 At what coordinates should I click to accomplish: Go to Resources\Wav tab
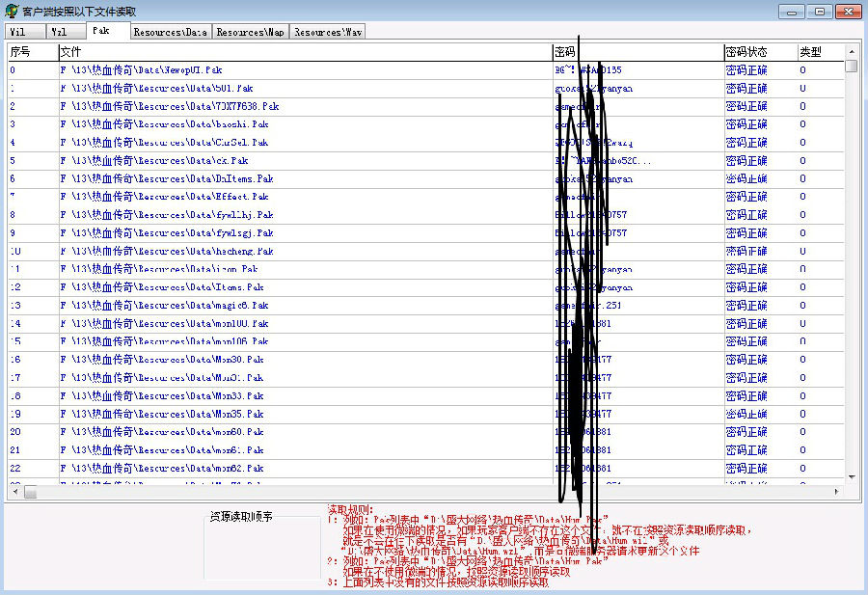pyautogui.click(x=328, y=32)
